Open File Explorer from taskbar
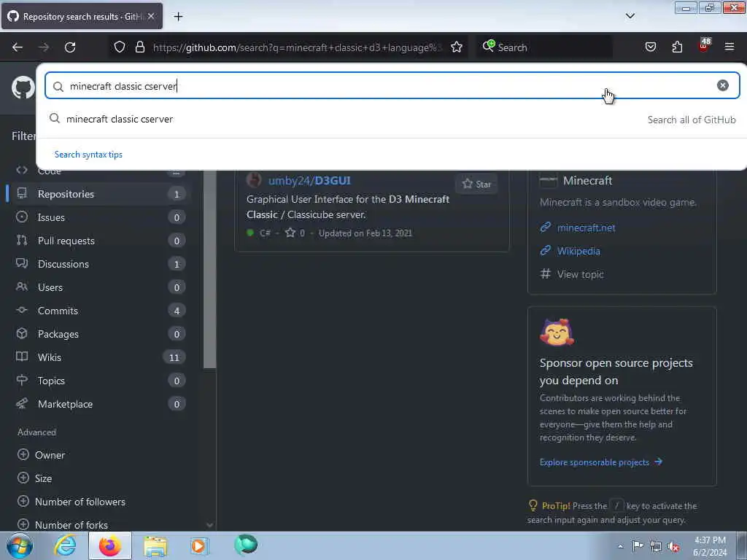747x560 pixels. click(x=156, y=546)
